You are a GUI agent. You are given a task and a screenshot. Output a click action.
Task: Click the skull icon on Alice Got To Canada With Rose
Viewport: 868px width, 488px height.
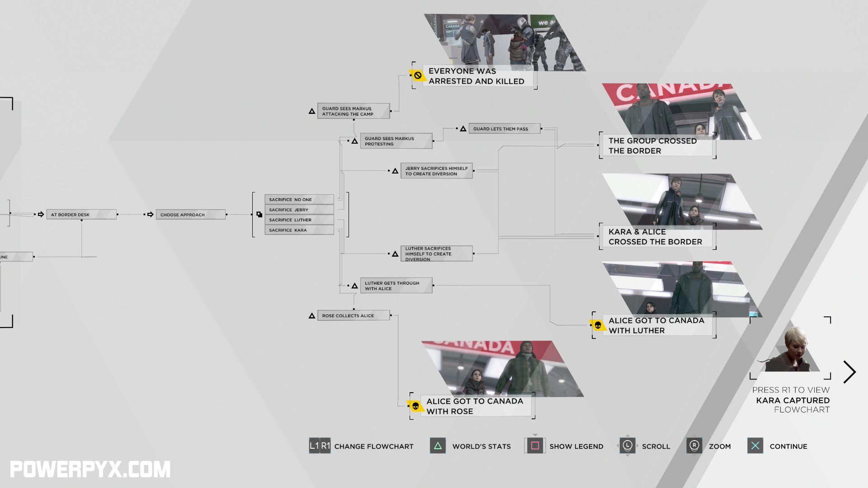coord(415,405)
